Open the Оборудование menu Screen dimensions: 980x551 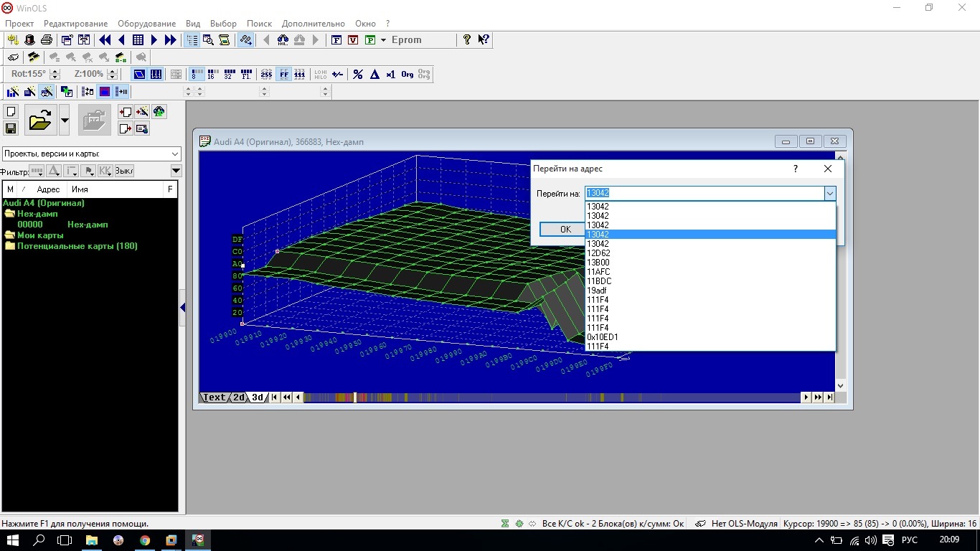tap(146, 24)
